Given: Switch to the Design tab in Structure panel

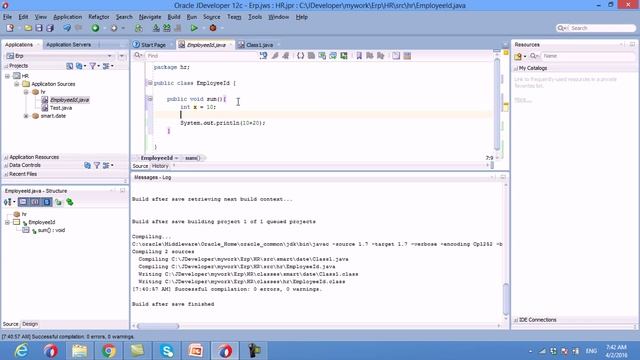Looking at the screenshot, I should coord(30,324).
